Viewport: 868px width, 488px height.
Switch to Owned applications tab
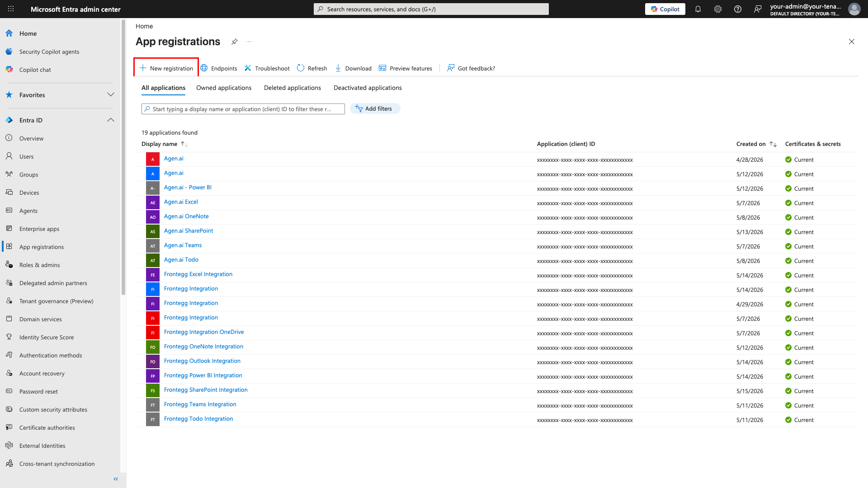tap(224, 88)
